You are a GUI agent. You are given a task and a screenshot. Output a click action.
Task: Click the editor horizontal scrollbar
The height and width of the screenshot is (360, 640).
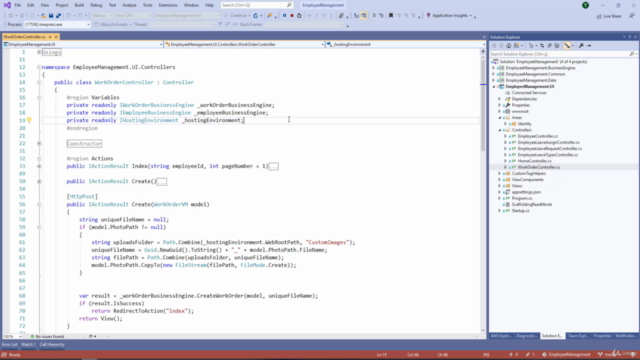[292, 336]
